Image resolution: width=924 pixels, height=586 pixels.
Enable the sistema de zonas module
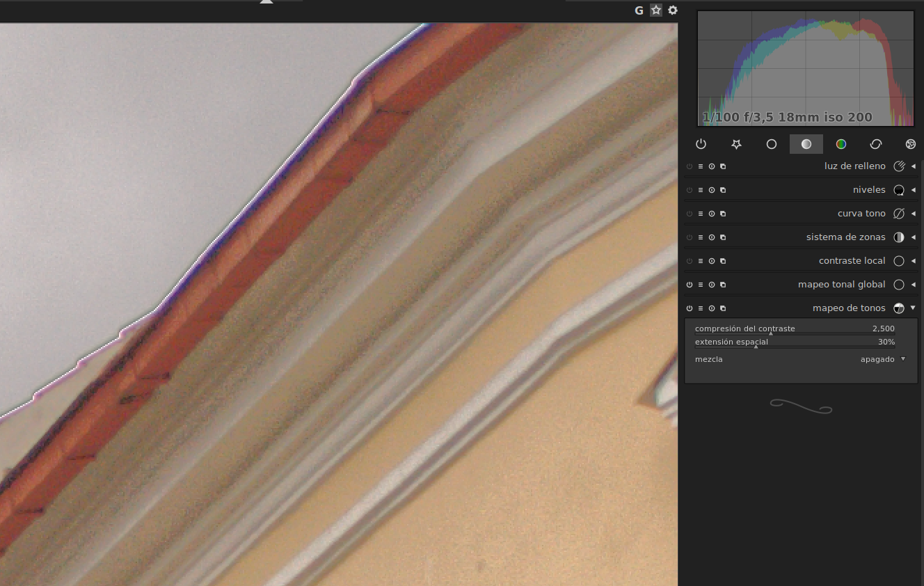690,237
